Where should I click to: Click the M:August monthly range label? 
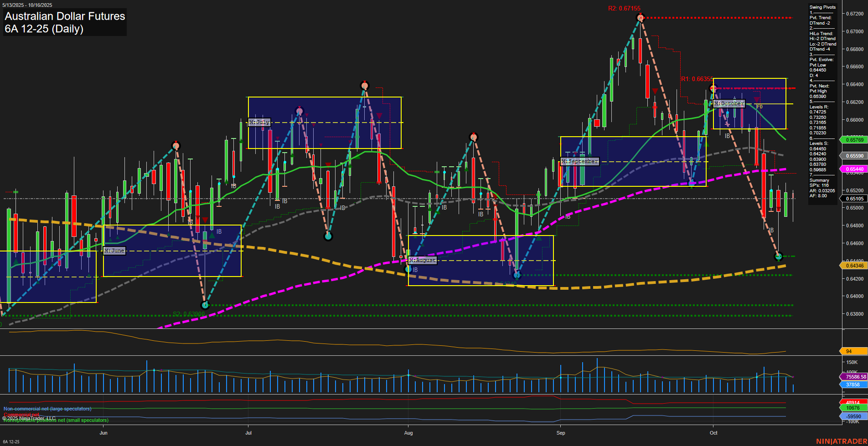tap(423, 260)
